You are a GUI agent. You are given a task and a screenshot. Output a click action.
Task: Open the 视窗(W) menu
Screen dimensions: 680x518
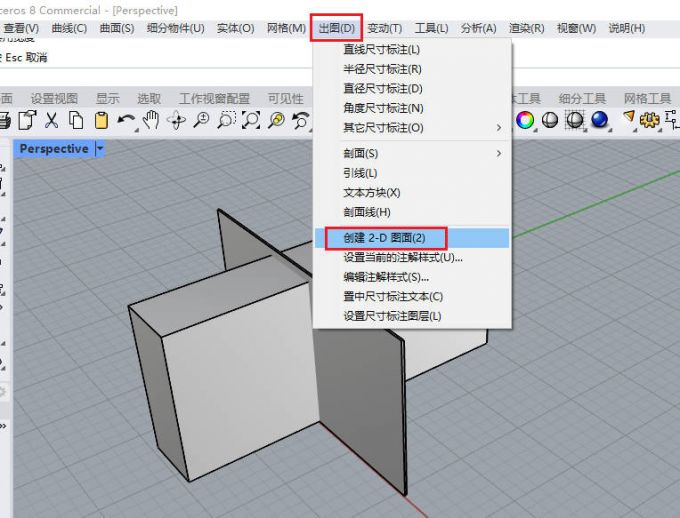pyautogui.click(x=576, y=28)
